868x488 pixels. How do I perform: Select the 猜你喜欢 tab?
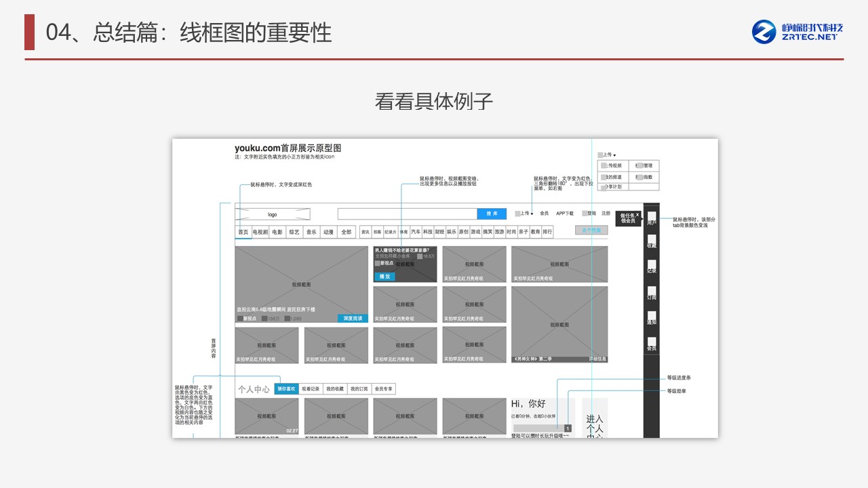[x=286, y=389]
